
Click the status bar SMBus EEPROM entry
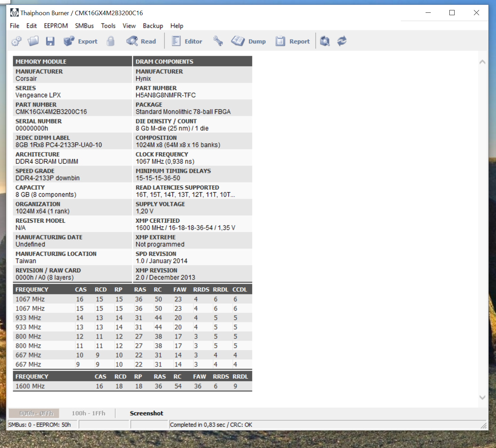(x=40, y=425)
